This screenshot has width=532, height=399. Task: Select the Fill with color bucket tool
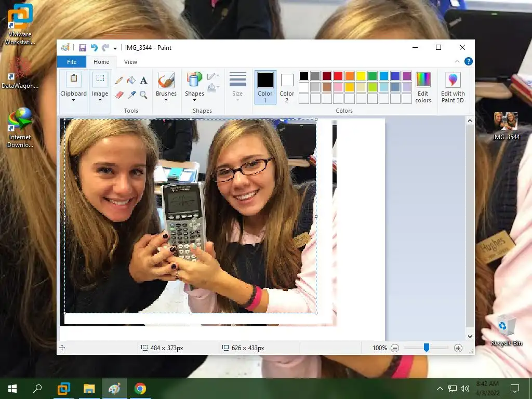(131, 81)
